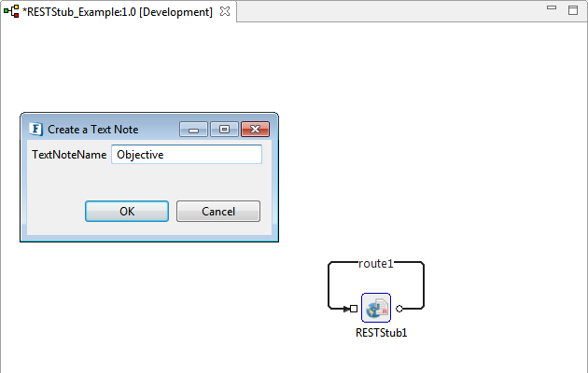Image resolution: width=588 pixels, height=373 pixels.
Task: Select the route1 connection label
Action: [x=376, y=264]
